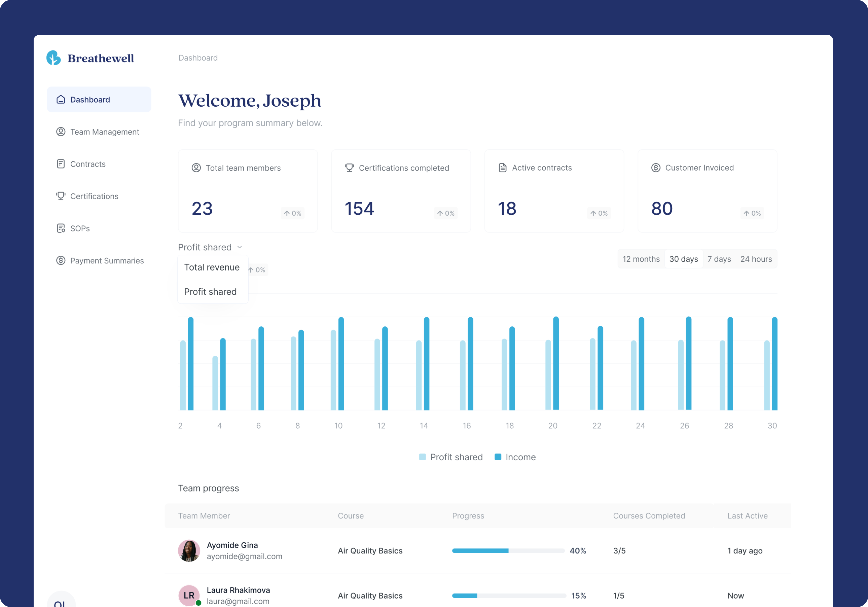This screenshot has width=868, height=607.
Task: Click the person icon on Total team members card
Action: pyautogui.click(x=196, y=168)
